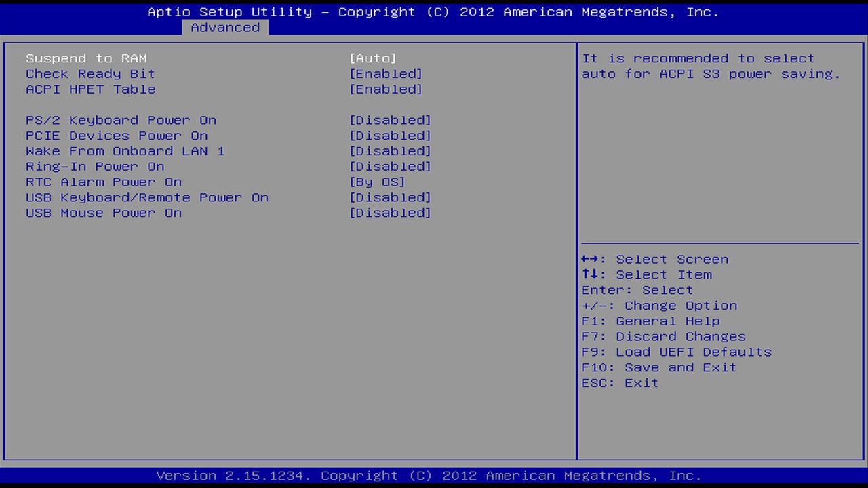
Task: Change Wake From Onboard LAN 1 [Disabled] value
Action: (x=390, y=151)
